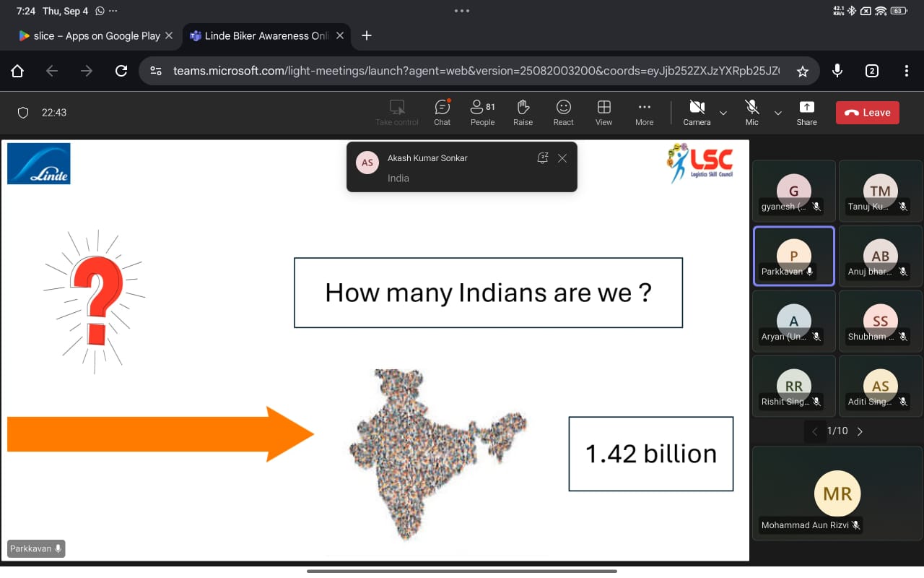The width and height of the screenshot is (924, 578).
Task: Open the People participants list
Action: click(x=482, y=113)
